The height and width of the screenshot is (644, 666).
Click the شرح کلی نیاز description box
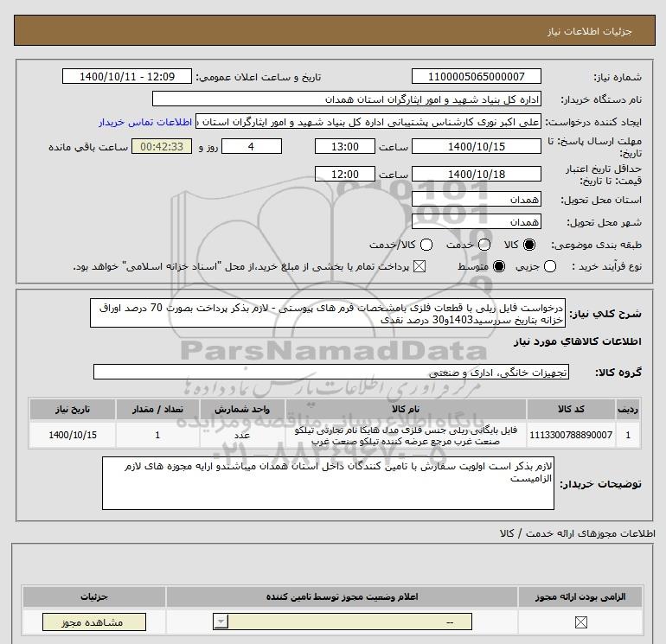(x=328, y=313)
